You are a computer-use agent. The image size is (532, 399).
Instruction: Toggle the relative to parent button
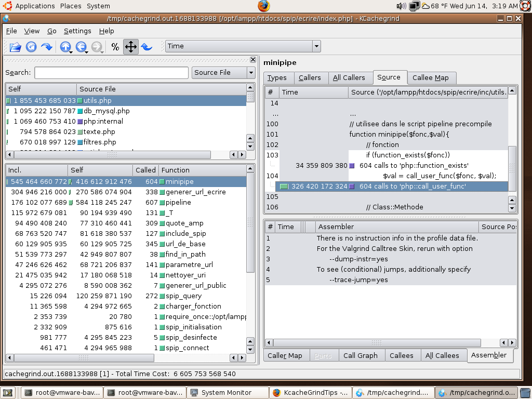click(147, 47)
